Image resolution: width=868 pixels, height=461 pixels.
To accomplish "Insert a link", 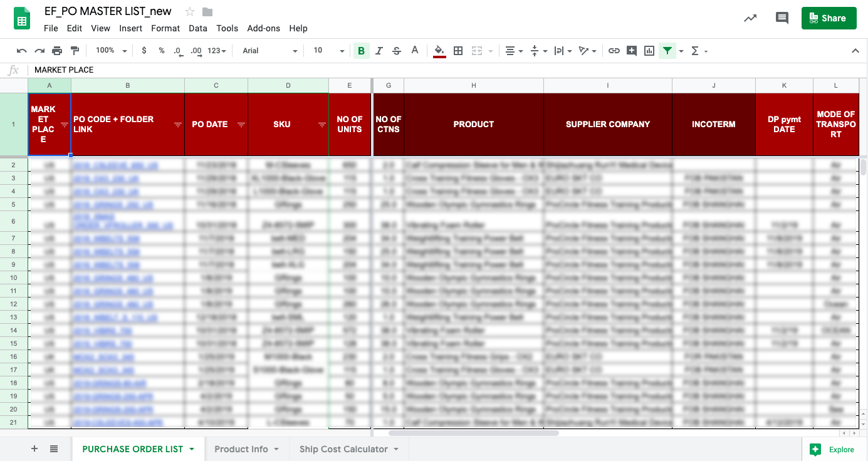I will (614, 51).
